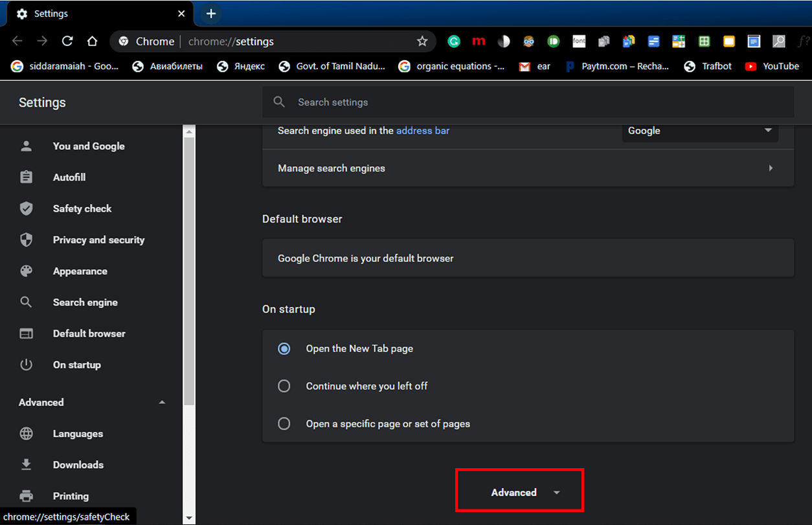Select the Downloads settings section
812x525 pixels.
click(x=78, y=464)
